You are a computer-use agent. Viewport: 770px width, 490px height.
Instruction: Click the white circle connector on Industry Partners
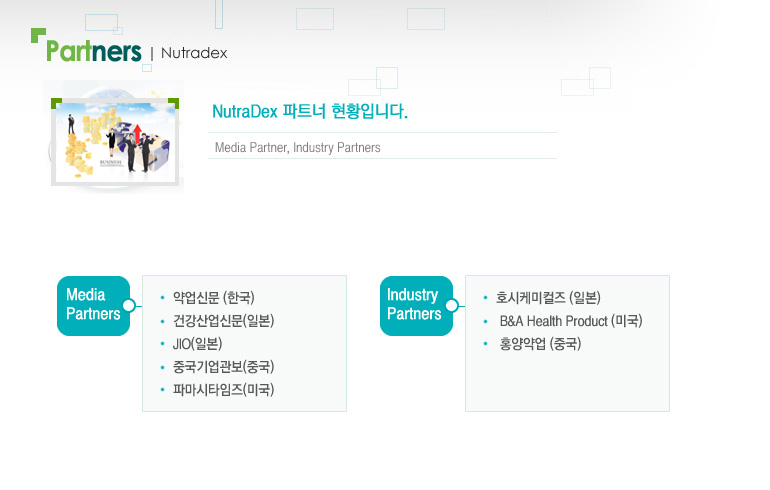pyautogui.click(x=452, y=305)
